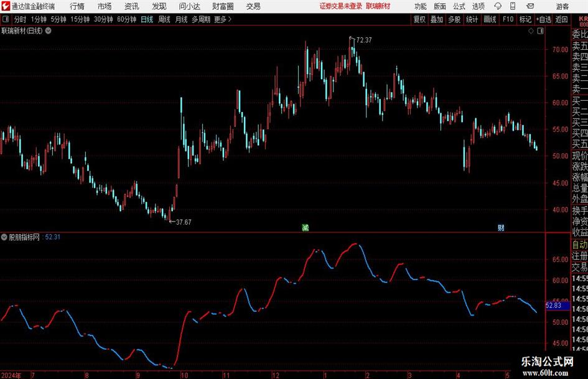
Task: Click the 统计 statistics button
Action: click(472, 19)
